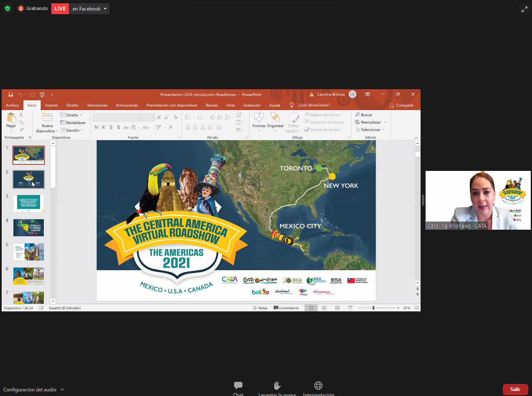Enter Zoom full screen with the arrows icon

(524, 9)
